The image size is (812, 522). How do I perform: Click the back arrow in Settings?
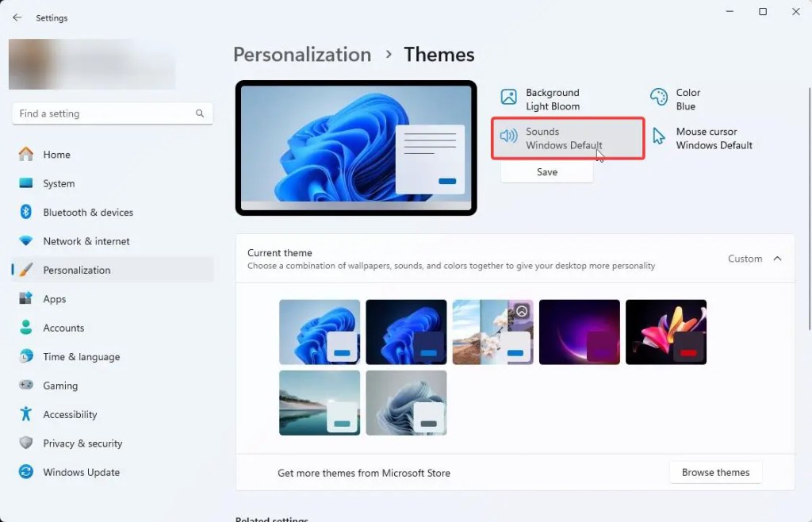[x=17, y=17]
